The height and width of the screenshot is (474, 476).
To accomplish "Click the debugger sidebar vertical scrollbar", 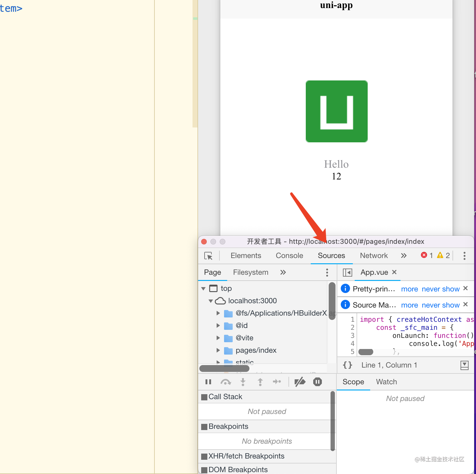I will pyautogui.click(x=333, y=421).
